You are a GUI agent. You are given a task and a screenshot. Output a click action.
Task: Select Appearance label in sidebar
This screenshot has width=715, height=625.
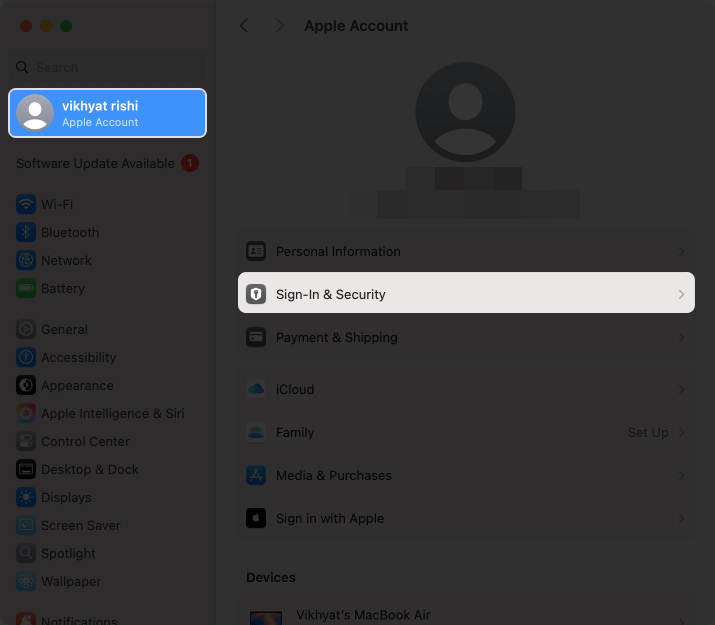(x=77, y=385)
